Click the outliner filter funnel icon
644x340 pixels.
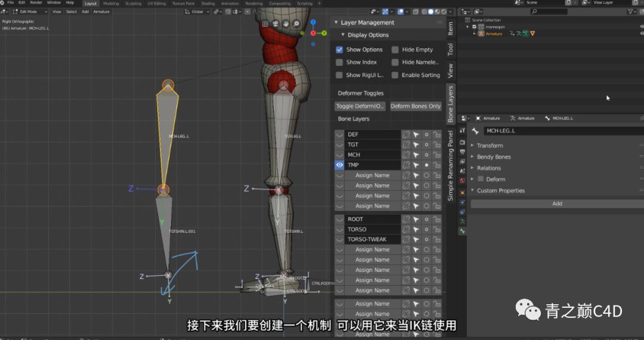click(630, 11)
